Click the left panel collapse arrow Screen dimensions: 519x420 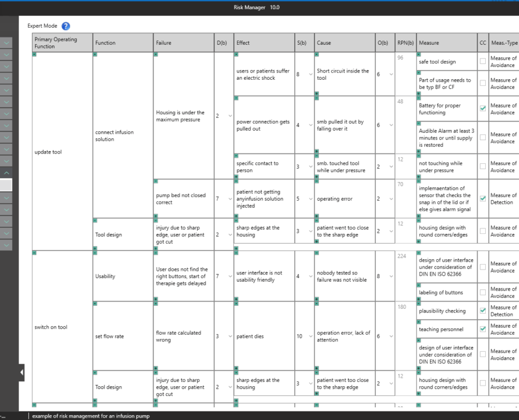click(21, 372)
